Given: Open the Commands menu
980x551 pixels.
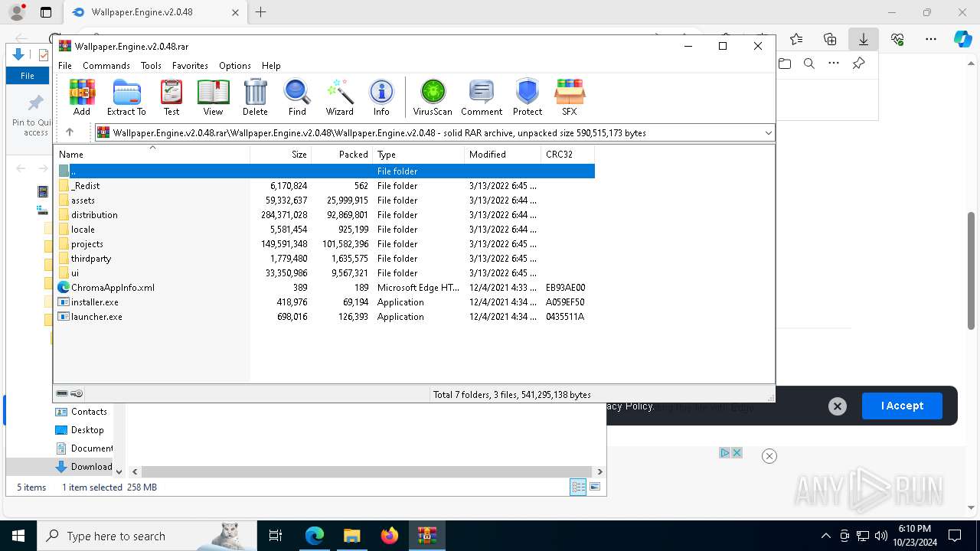Looking at the screenshot, I should tap(106, 66).
